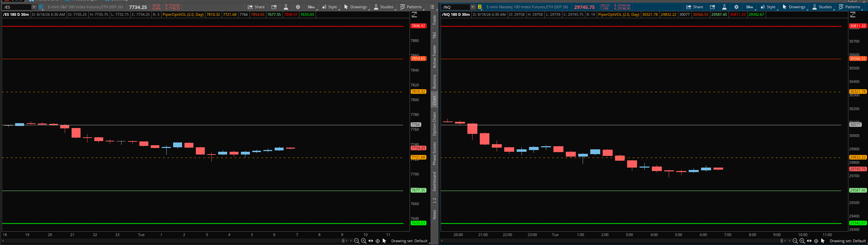Open Studies menu on /ES chart
Screen dimensions: 868x245
(384, 7)
